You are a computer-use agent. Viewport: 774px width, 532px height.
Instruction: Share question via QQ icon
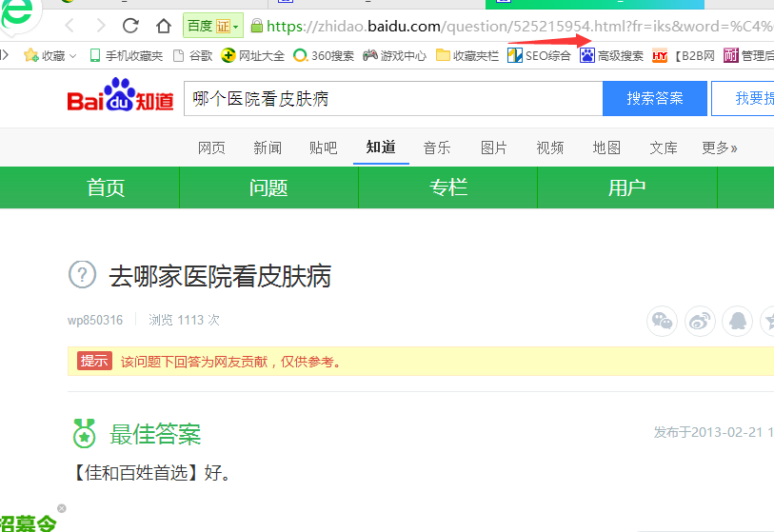[x=737, y=321]
